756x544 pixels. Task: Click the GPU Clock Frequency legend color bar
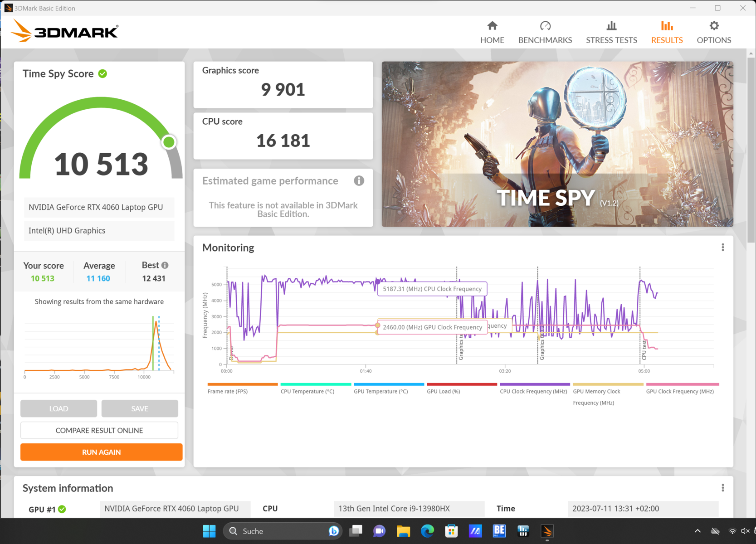pos(682,384)
